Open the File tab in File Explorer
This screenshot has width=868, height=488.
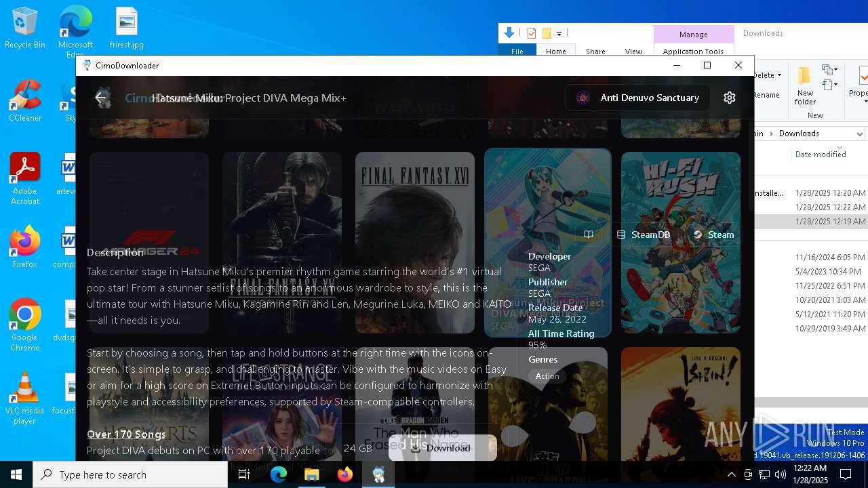pos(517,52)
